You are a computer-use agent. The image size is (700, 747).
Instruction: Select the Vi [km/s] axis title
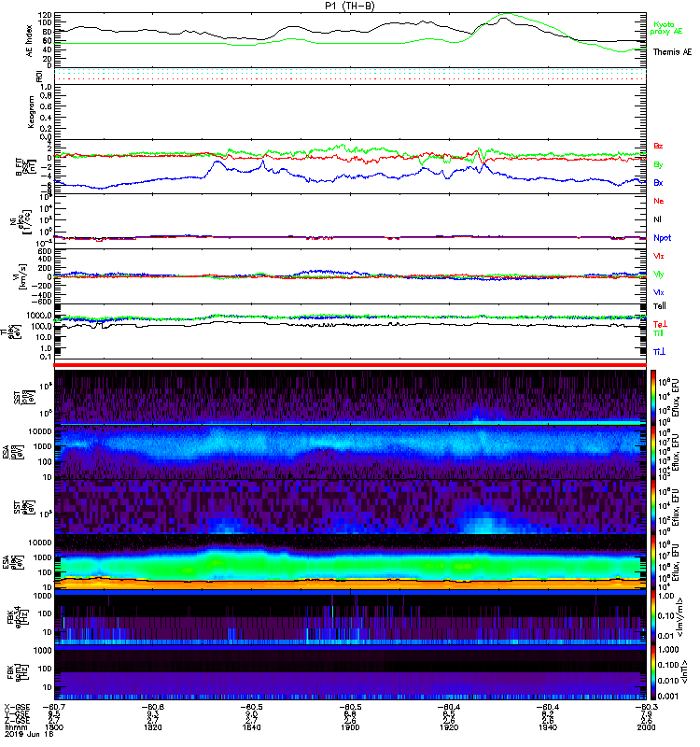(22, 276)
